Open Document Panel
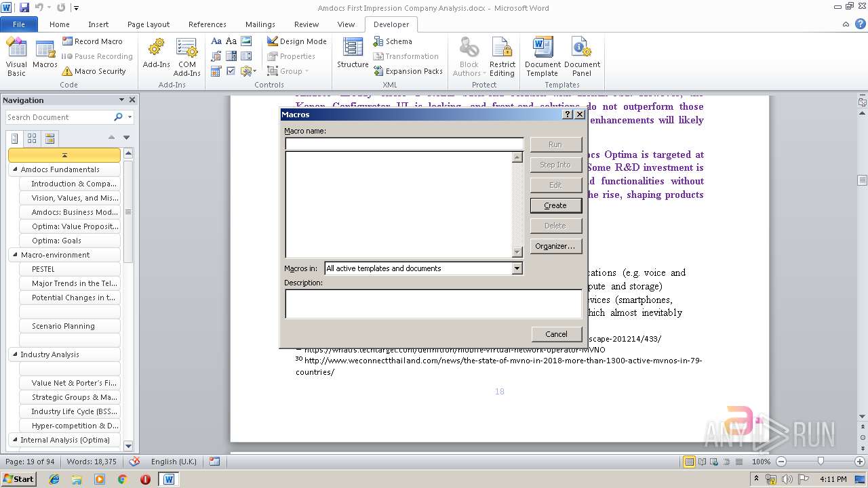The height and width of the screenshot is (488, 868). (x=582, y=57)
